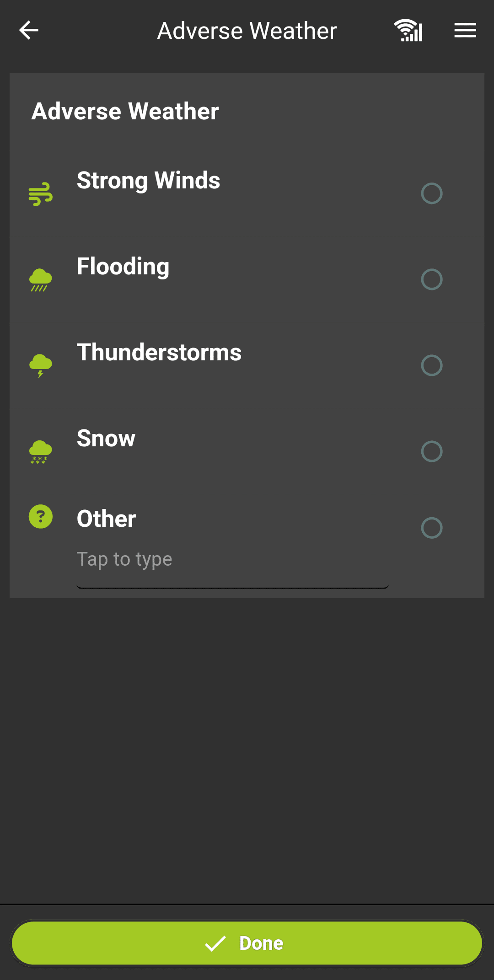Image resolution: width=494 pixels, height=980 pixels.
Task: Select the Snow radio button
Action: [x=431, y=451]
